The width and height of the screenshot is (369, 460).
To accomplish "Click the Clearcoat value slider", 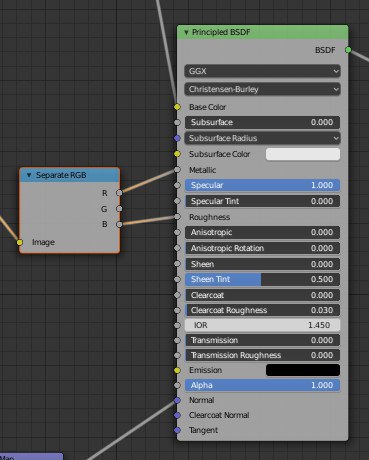I will (x=262, y=295).
